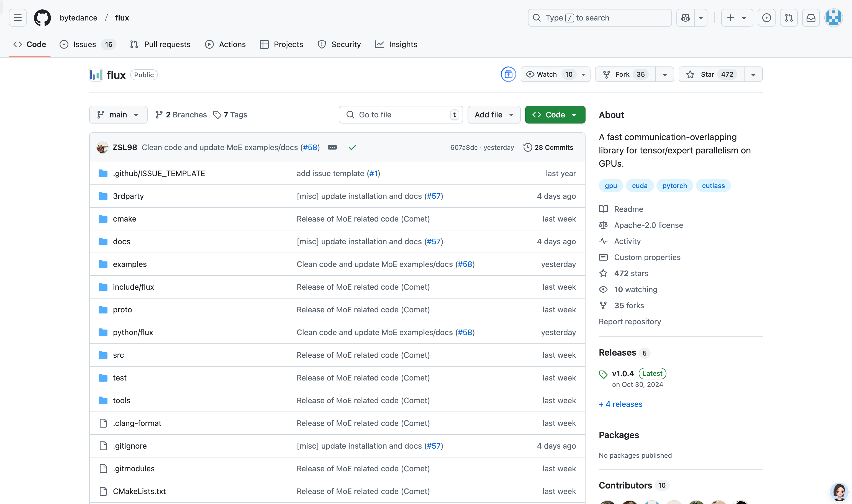
Task: Open the 28 Commits history
Action: point(548,147)
